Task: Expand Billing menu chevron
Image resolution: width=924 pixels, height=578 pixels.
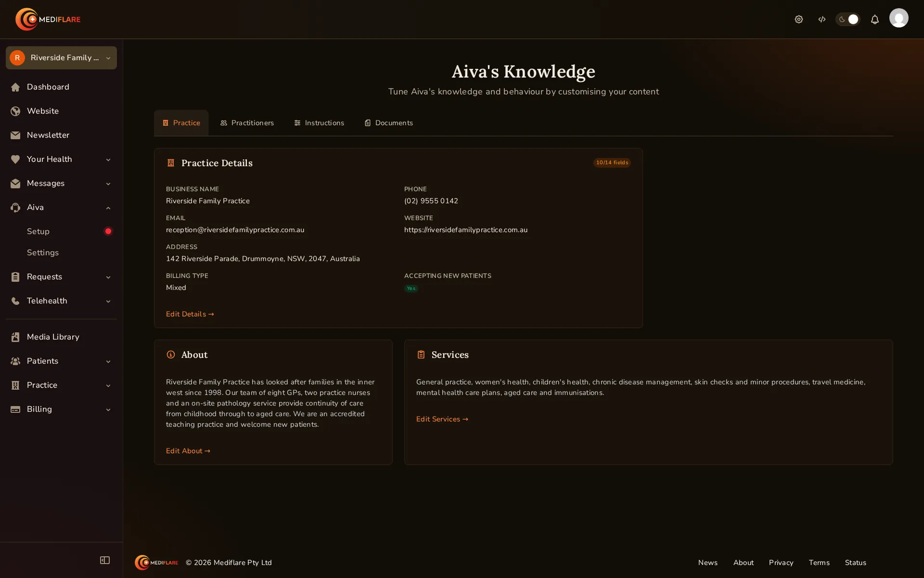Action: coord(108,410)
